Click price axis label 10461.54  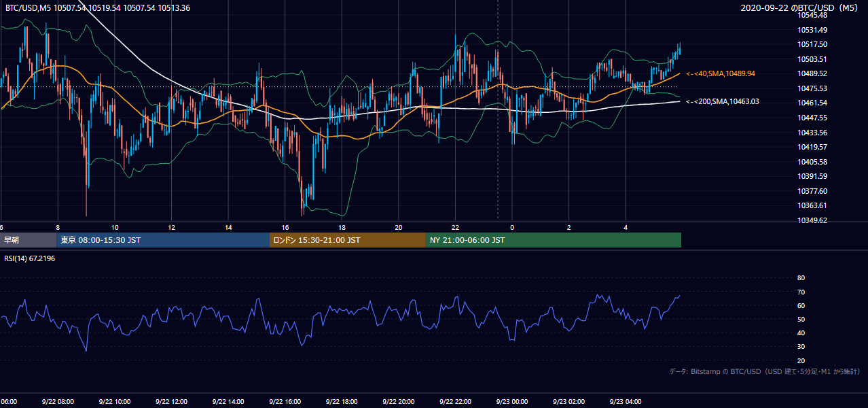click(x=812, y=103)
